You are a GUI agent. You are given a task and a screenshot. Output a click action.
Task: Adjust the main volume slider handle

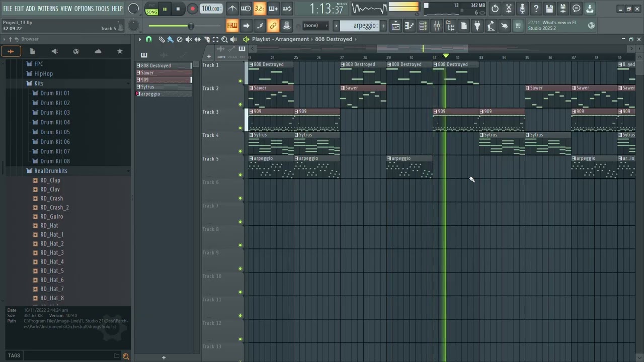[x=191, y=26]
